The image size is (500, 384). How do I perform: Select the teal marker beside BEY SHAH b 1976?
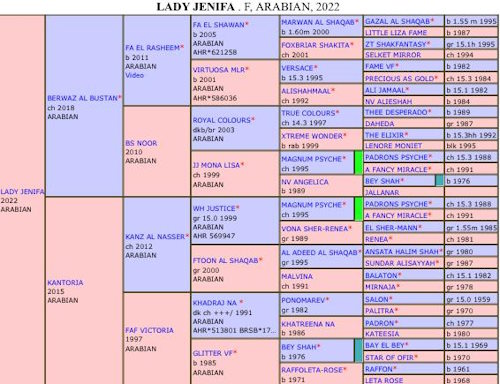[358, 351]
